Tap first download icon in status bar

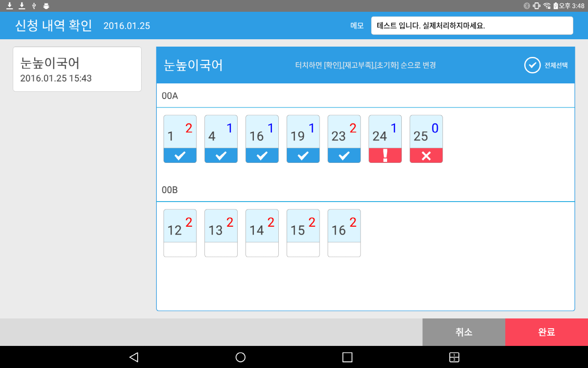[9, 6]
